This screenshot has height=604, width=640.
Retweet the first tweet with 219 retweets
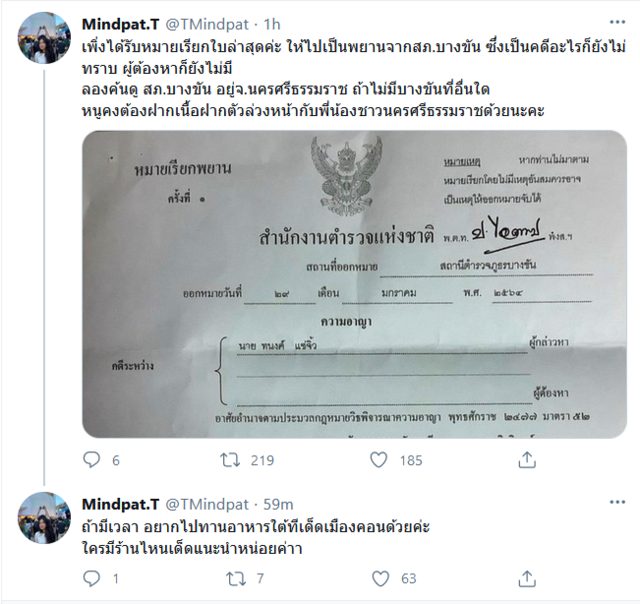point(230,460)
